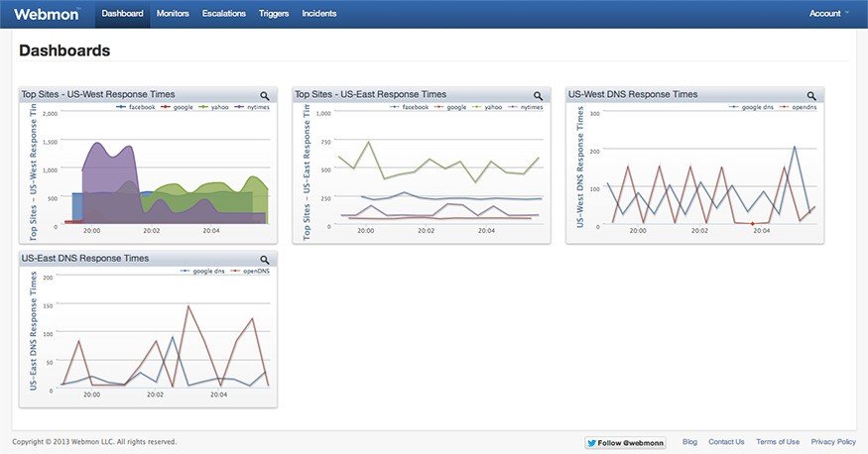This screenshot has width=868, height=454.
Task: Toggle yahoo series in US-East legend
Action: (x=487, y=107)
